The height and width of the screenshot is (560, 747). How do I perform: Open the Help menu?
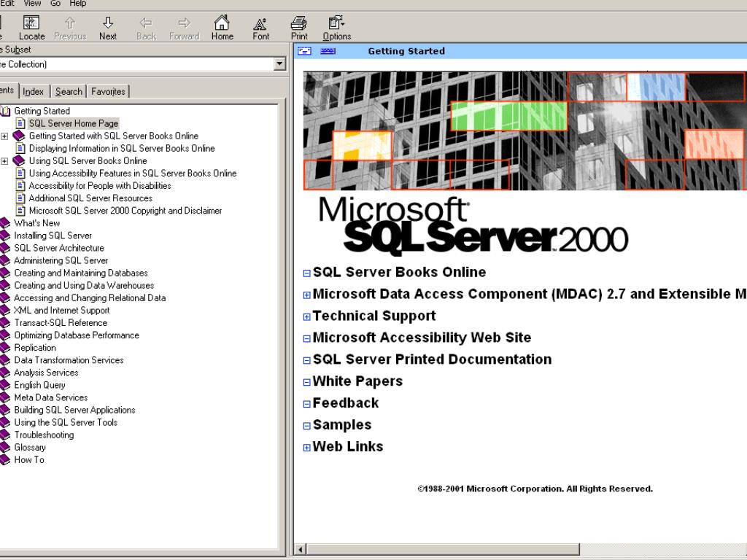(x=77, y=4)
